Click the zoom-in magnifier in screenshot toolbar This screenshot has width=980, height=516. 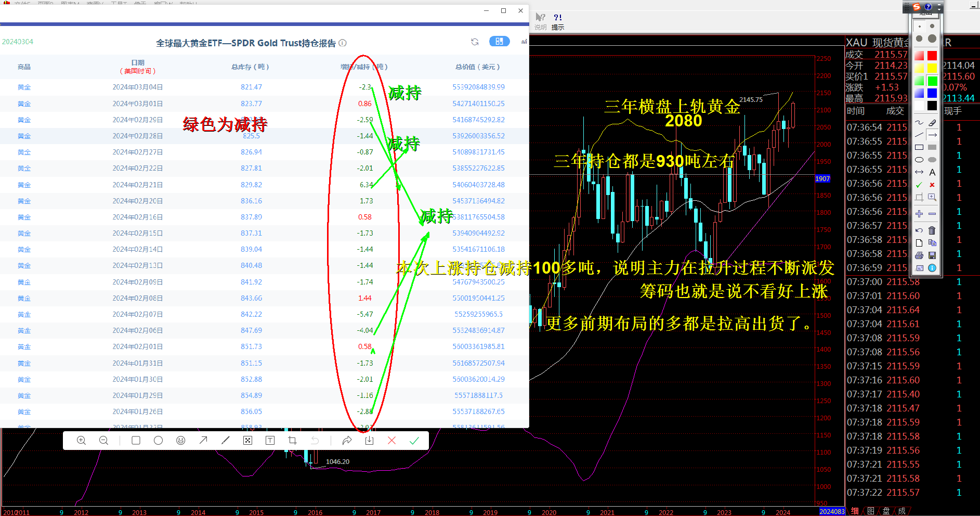pos(82,441)
